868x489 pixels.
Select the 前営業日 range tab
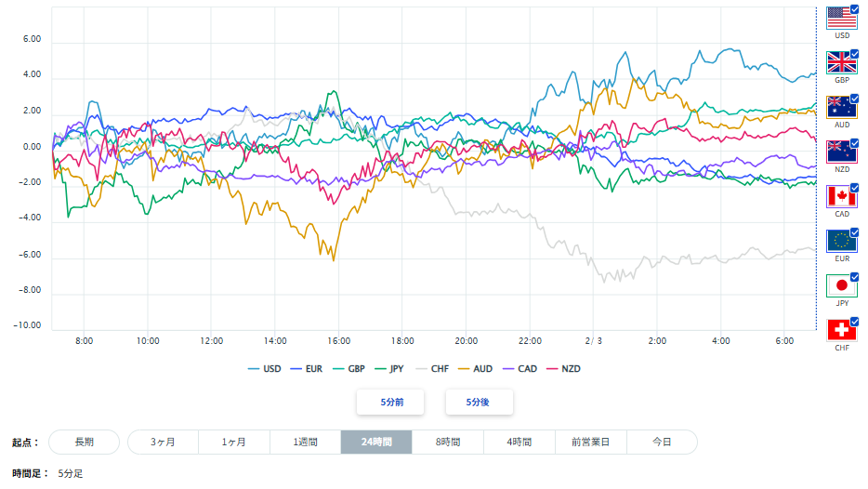point(591,442)
